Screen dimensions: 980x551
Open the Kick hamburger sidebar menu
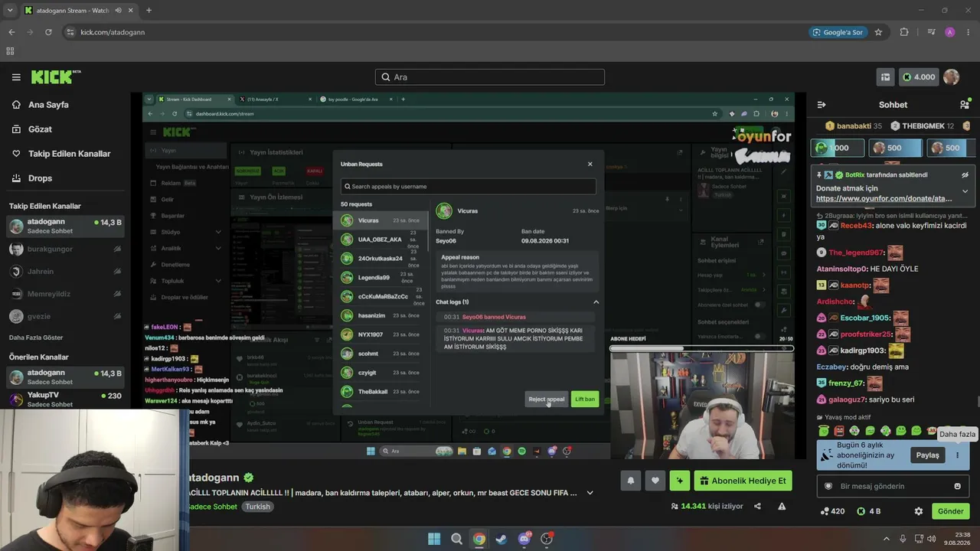coord(16,77)
